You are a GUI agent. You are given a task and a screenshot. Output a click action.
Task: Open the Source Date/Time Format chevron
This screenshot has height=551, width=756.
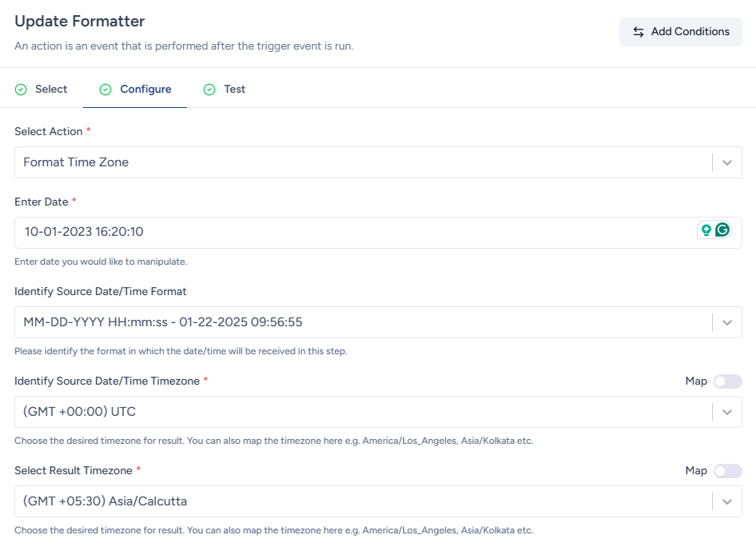click(x=726, y=322)
